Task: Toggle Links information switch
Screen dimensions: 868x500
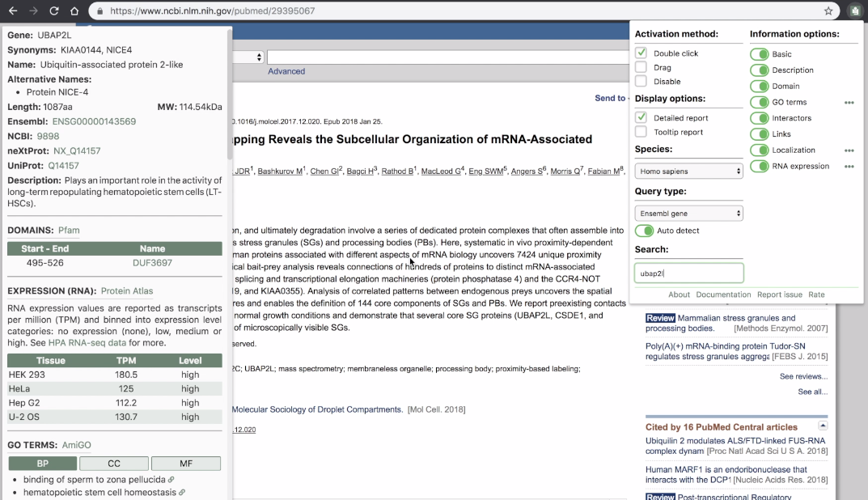Action: click(760, 134)
